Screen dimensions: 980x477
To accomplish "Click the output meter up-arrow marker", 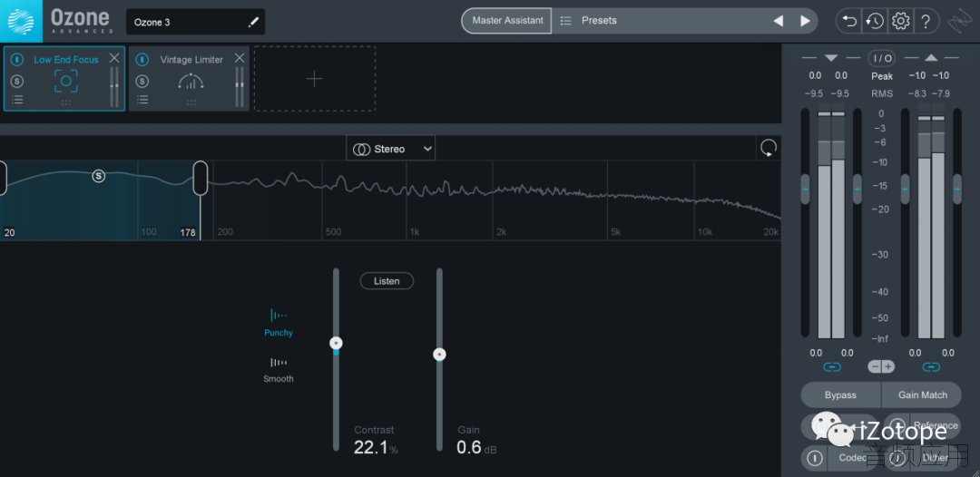I will click(x=931, y=58).
